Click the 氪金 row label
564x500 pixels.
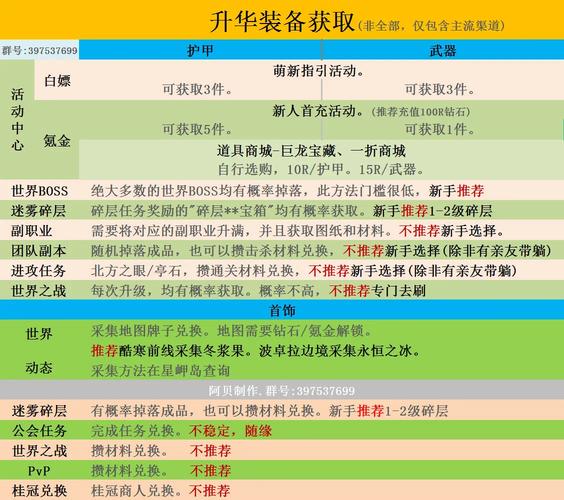pos(57,140)
